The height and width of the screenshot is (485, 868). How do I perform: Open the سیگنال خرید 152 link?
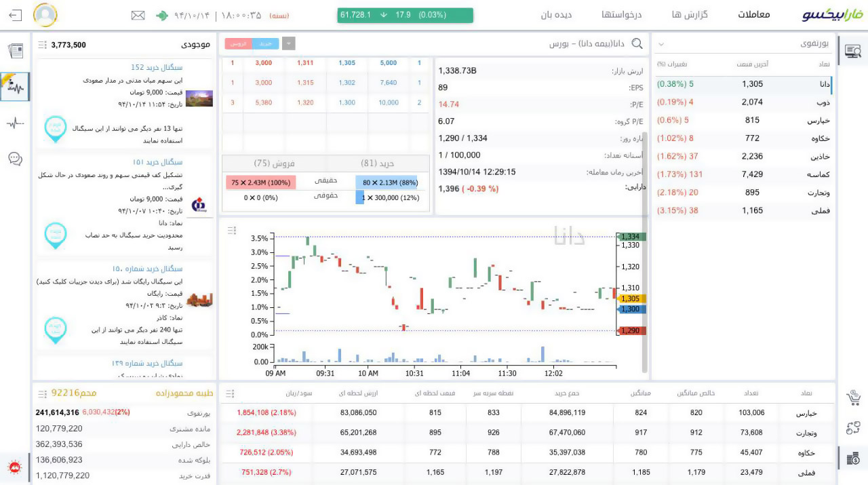click(157, 67)
